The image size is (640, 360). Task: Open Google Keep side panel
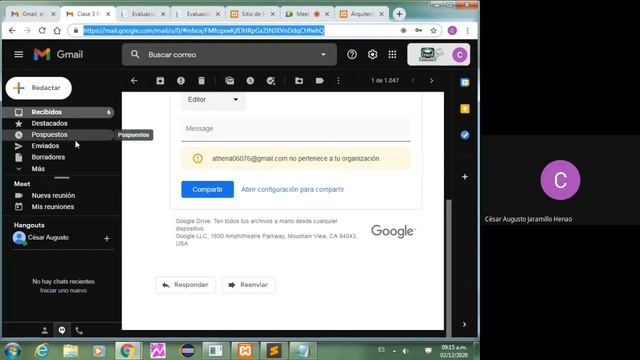pyautogui.click(x=465, y=109)
